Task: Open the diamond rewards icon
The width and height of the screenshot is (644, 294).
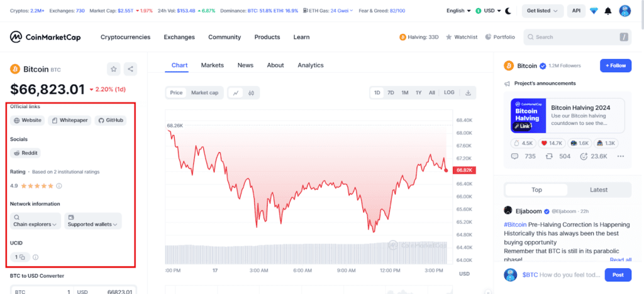Action: (x=594, y=11)
